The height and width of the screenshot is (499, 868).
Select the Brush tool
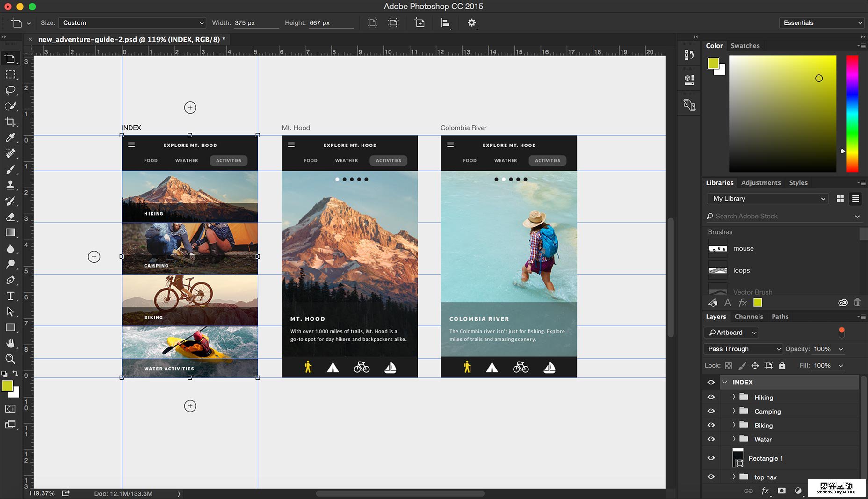[11, 169]
